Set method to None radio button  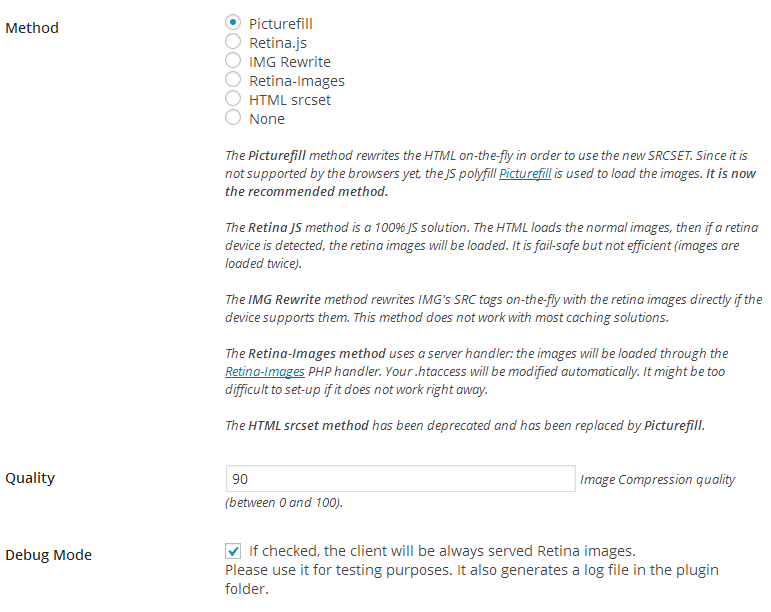233,118
